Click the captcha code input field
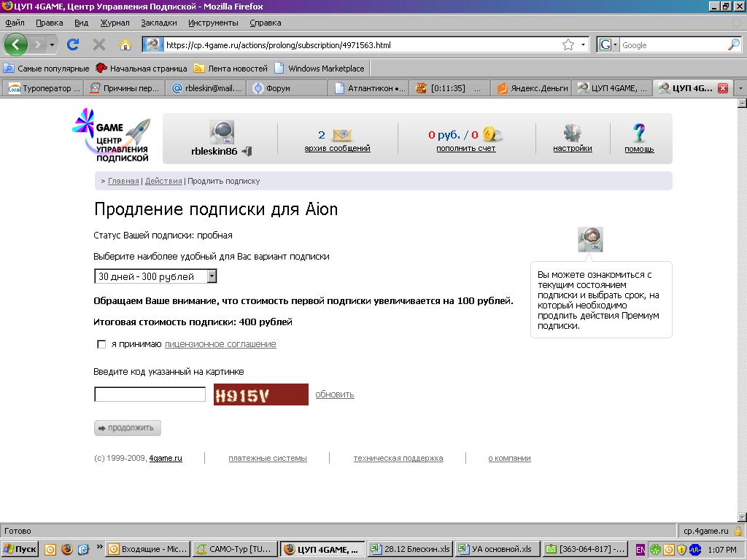 (150, 394)
